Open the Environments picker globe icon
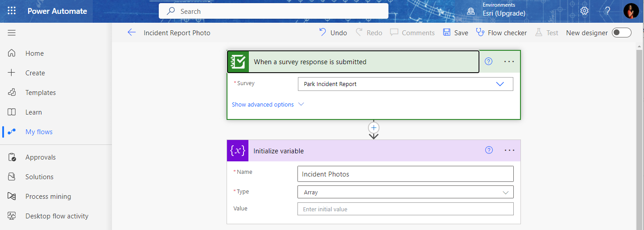The height and width of the screenshot is (230, 644). click(471, 11)
